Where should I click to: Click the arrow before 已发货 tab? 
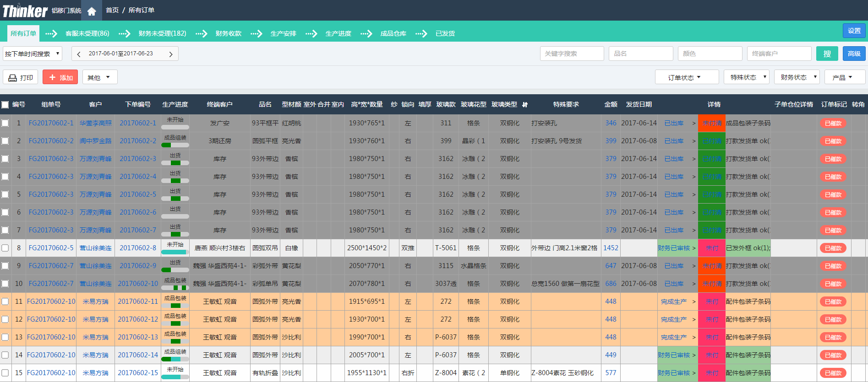coord(421,33)
